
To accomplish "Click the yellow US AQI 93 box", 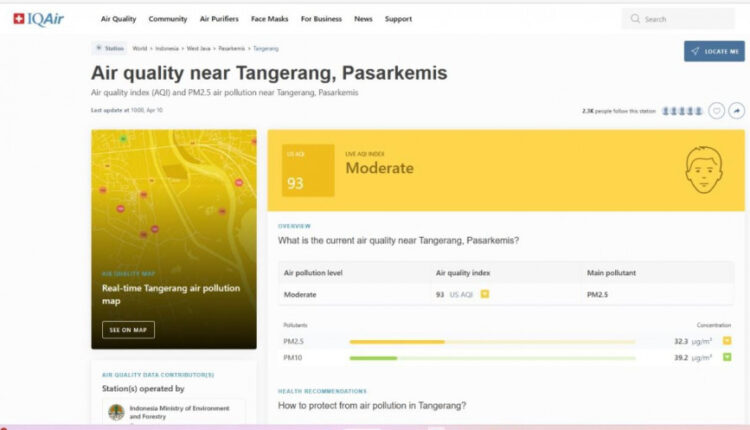I will (x=308, y=169).
